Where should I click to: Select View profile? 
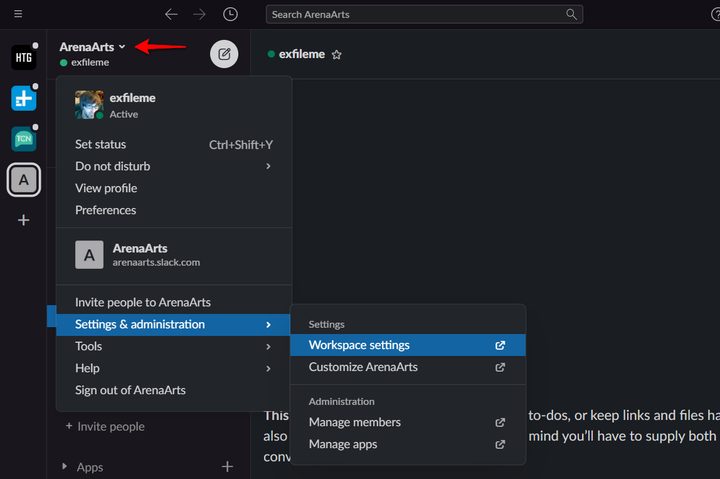click(x=174, y=188)
